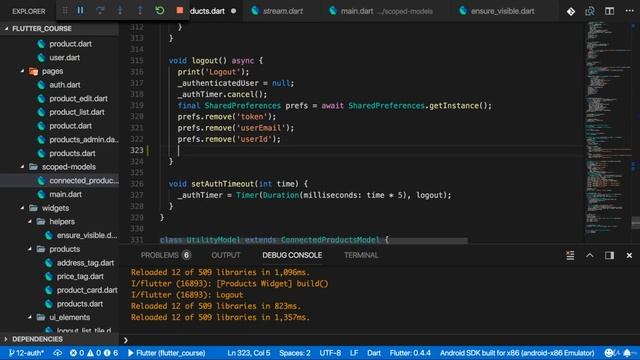Step over in debug toolbar
Image resolution: width=640 pixels, height=360 pixels.
coord(100,11)
